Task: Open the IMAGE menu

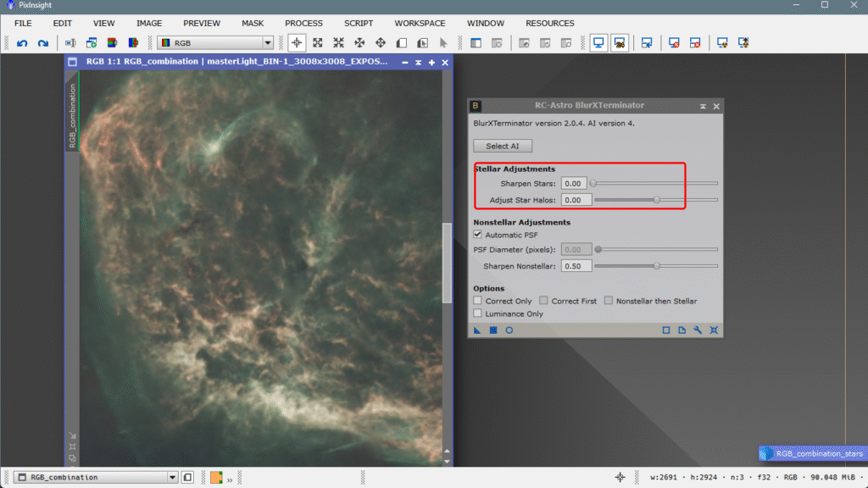Action: tap(149, 23)
